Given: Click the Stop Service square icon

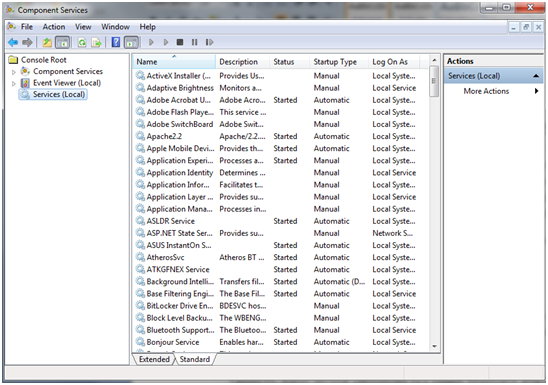Looking at the screenshot, I should click(x=180, y=42).
